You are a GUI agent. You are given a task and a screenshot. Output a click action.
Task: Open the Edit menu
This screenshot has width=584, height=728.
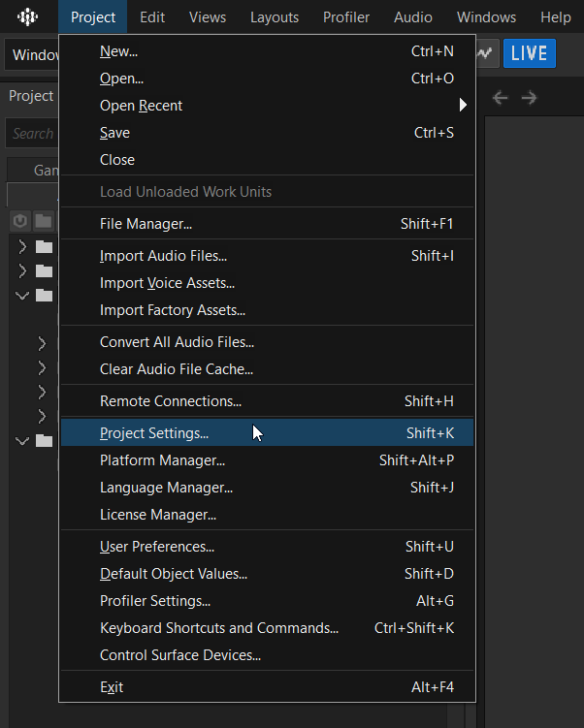[152, 17]
